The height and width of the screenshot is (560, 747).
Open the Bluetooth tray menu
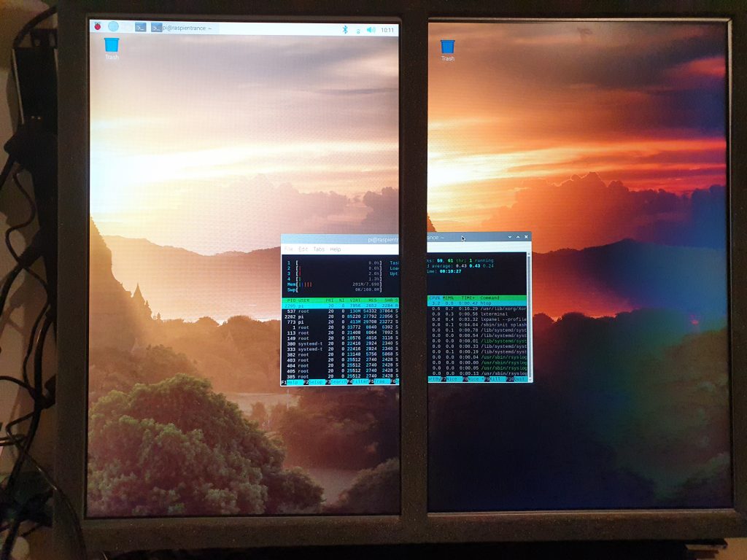pos(345,29)
